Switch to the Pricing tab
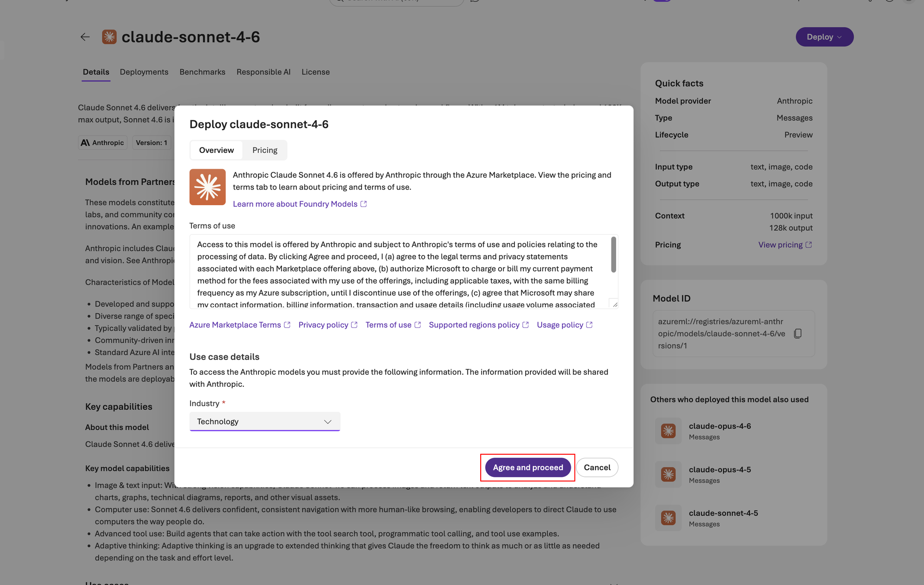 (x=264, y=150)
